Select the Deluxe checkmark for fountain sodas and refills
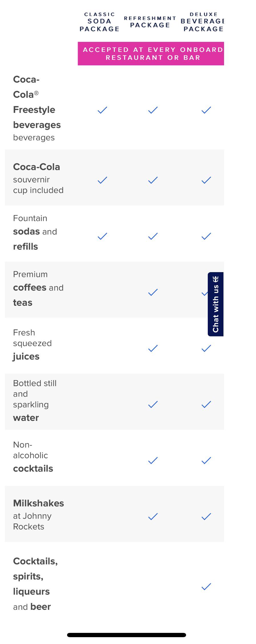The image size is (256, 644). (x=206, y=236)
